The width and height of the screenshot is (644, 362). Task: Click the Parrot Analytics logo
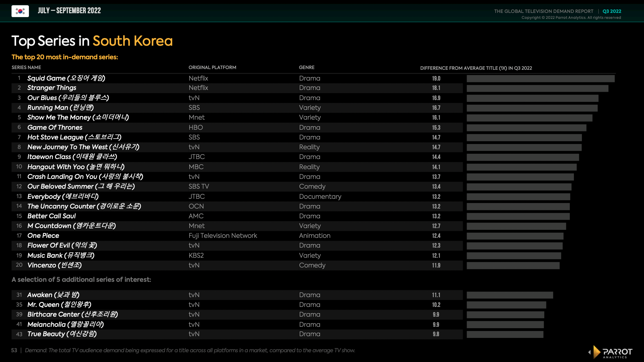610,352
